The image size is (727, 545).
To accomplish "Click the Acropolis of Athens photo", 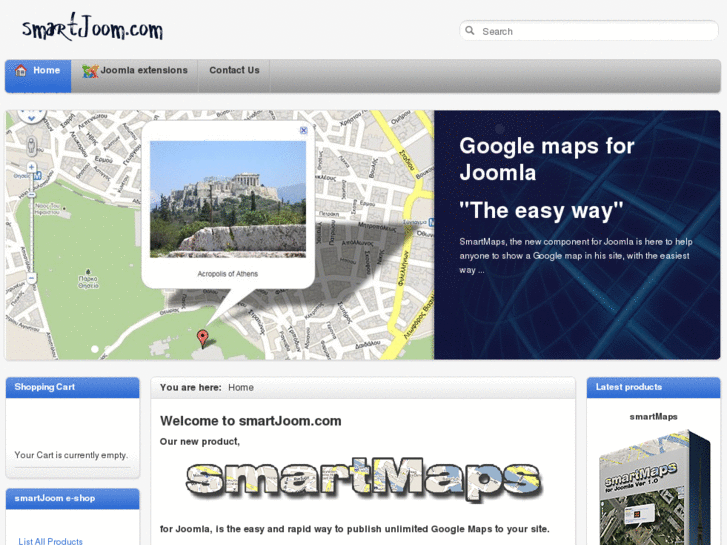I will tap(228, 199).
